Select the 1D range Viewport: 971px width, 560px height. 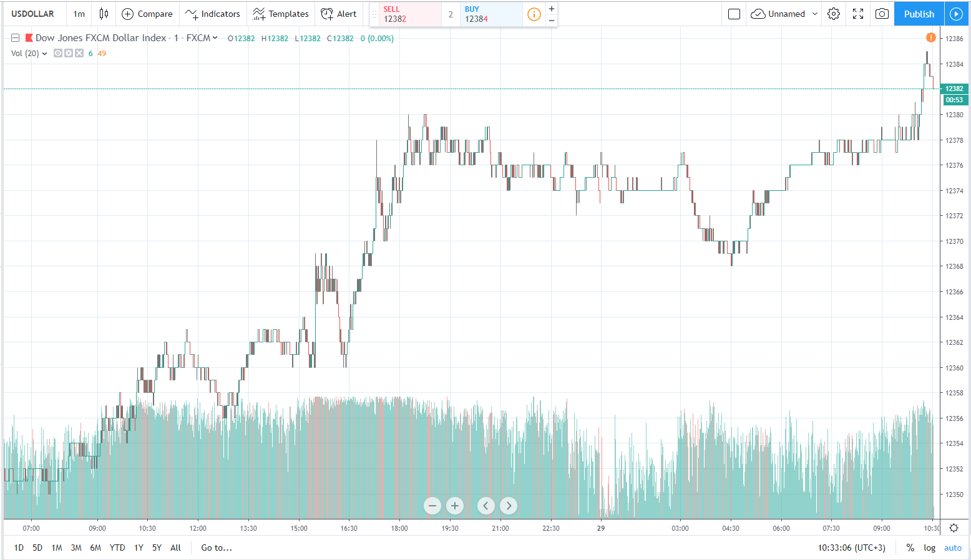coord(19,548)
